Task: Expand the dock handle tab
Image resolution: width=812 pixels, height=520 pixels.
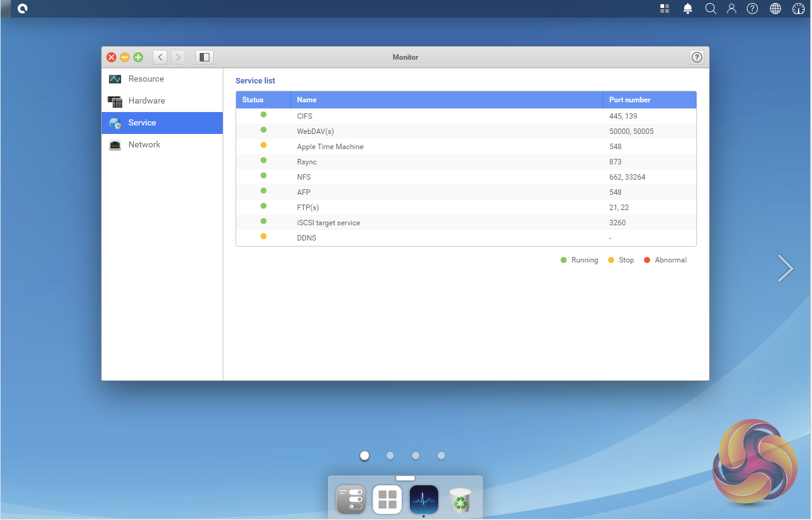Action: (405, 478)
